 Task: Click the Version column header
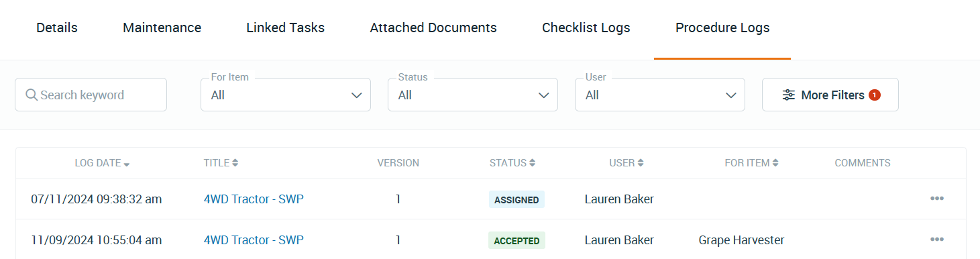(398, 163)
